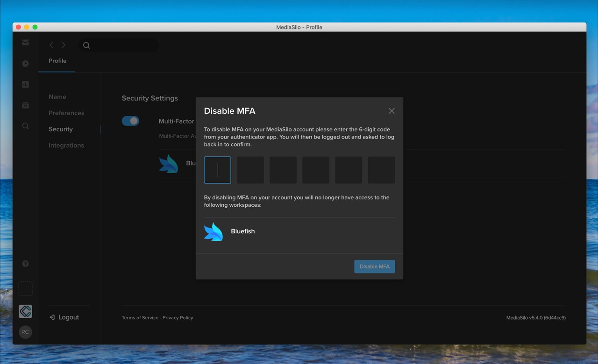Screen dimensions: 598x364
Task: Click the Security Settings heading
Action: pyautogui.click(x=150, y=98)
